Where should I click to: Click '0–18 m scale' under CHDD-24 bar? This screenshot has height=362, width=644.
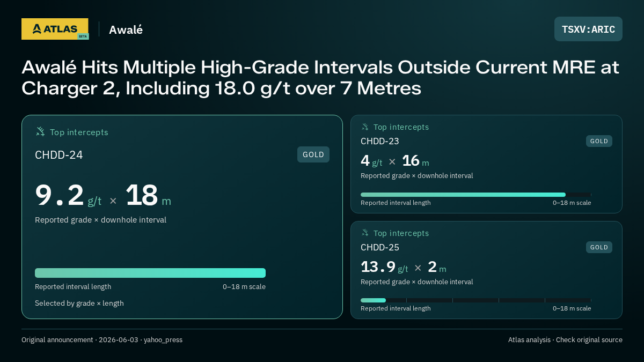coord(244,287)
